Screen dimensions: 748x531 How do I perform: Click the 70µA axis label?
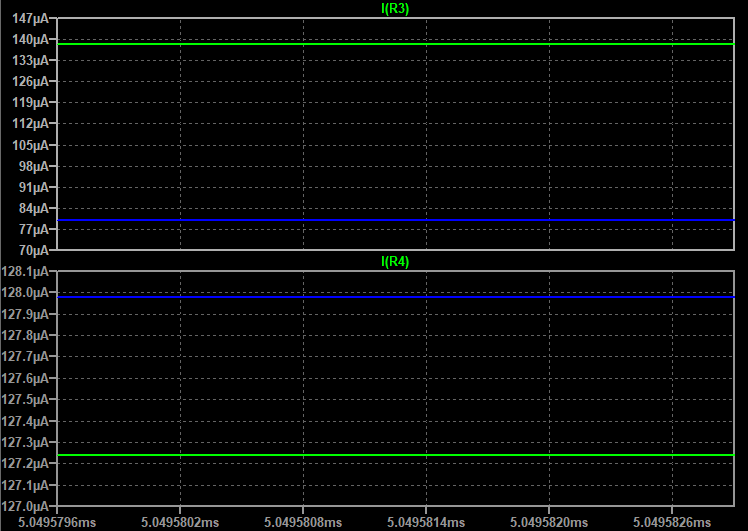point(34,250)
